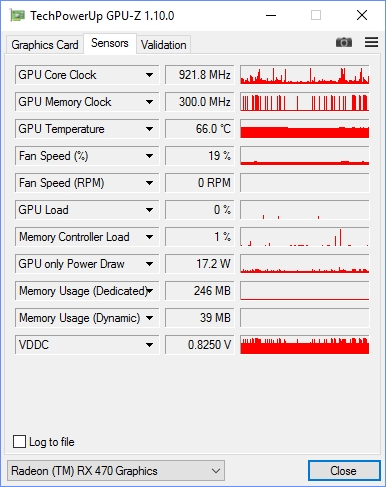The image size is (386, 487).
Task: Open the GPU Temperature sensor dropdown
Action: 149,129
